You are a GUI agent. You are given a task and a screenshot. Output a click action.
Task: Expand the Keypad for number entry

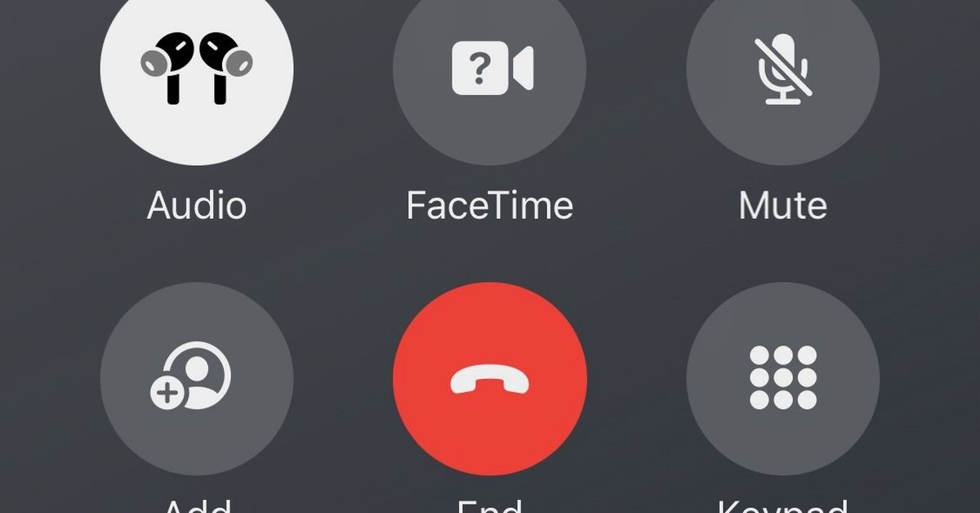pyautogui.click(x=782, y=379)
